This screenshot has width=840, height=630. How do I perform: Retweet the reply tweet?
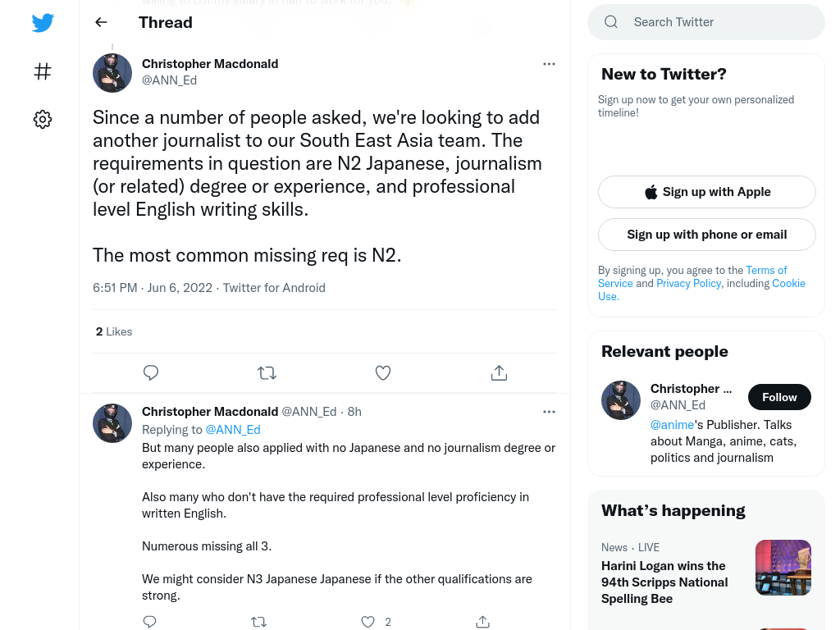258,622
